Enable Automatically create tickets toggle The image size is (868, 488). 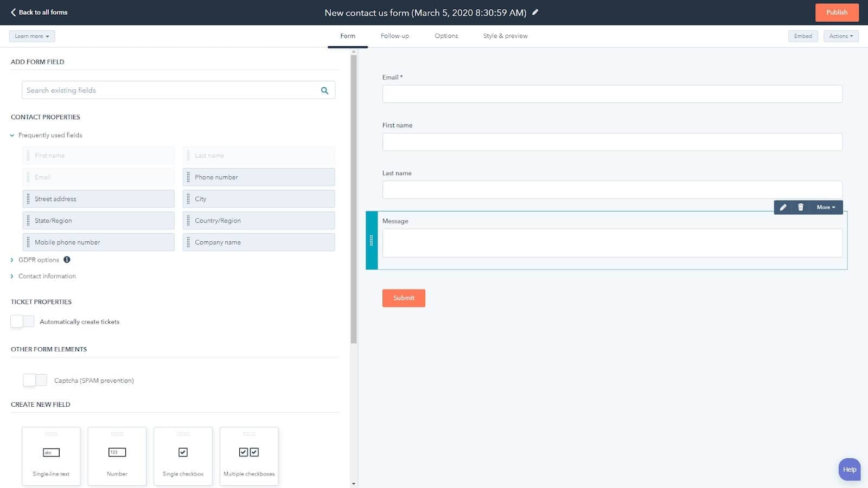(22, 322)
